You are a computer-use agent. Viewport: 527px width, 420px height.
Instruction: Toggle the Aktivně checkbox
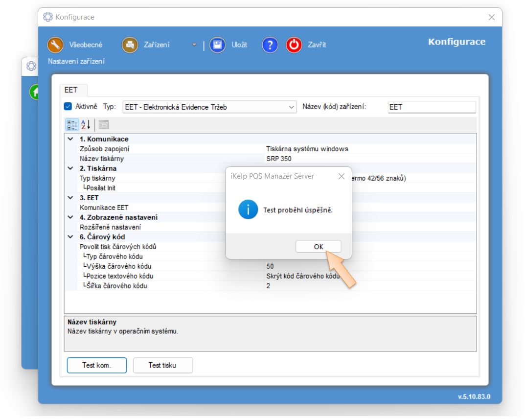68,106
